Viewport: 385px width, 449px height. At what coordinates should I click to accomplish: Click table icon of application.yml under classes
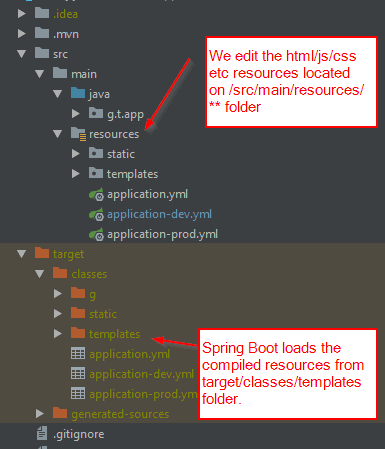pos(78,353)
